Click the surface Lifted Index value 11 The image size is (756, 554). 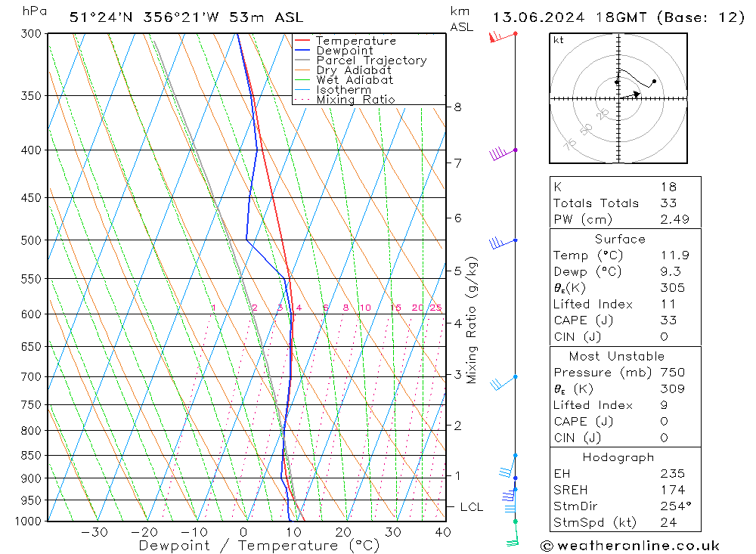pyautogui.click(x=668, y=305)
